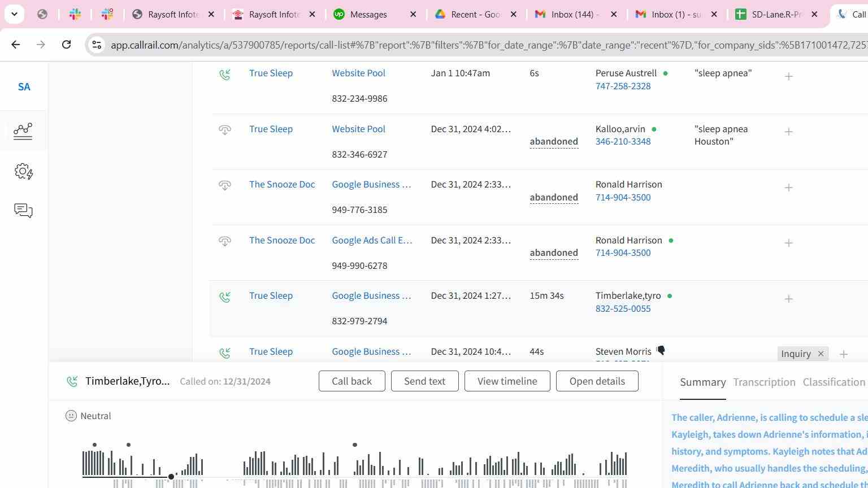Add tag to Timberlake,tyro call
The image size is (868, 488).
tap(789, 299)
